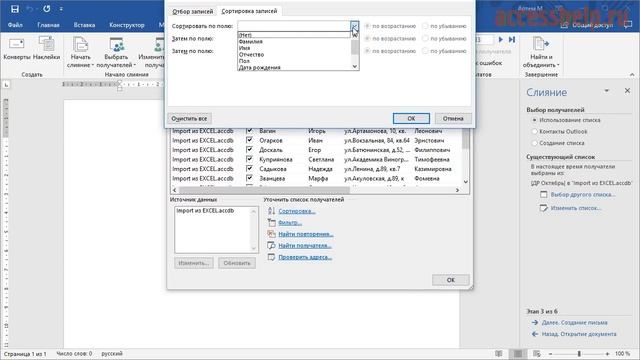Confirm sort dialog with OK
Viewport: 640px width, 360px height.
click(x=411, y=118)
